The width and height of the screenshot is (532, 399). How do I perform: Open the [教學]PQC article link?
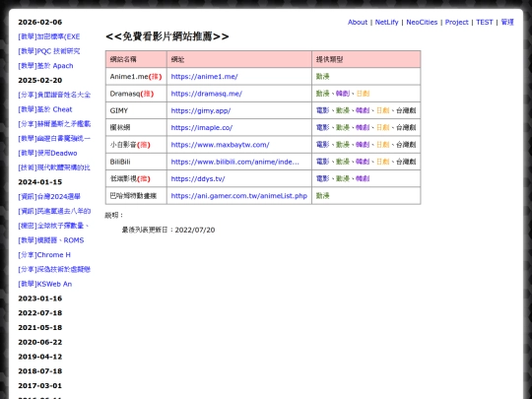(x=49, y=51)
